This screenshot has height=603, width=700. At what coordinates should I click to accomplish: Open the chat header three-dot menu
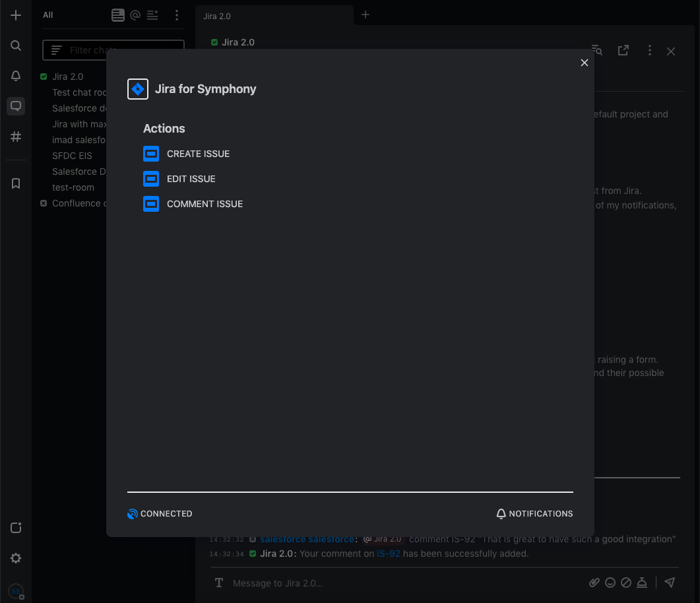click(650, 50)
